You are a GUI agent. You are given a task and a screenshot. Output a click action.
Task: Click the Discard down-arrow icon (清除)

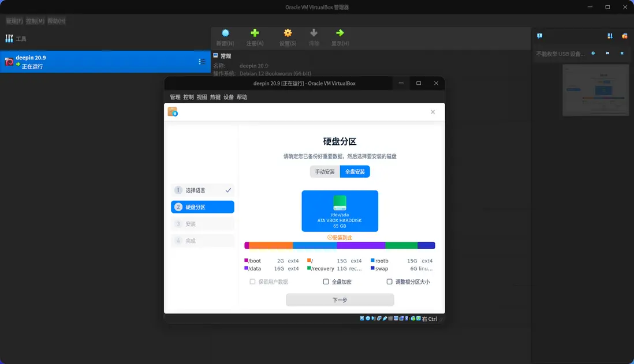coord(314,33)
